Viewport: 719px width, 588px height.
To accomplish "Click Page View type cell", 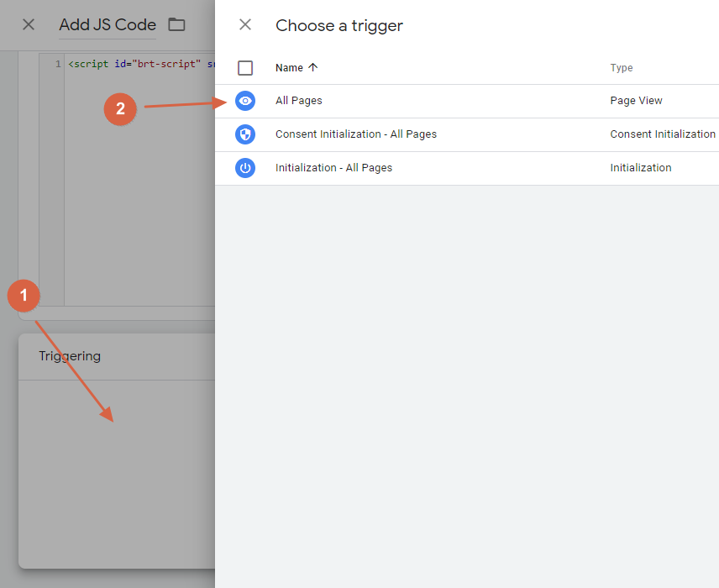I will 636,101.
